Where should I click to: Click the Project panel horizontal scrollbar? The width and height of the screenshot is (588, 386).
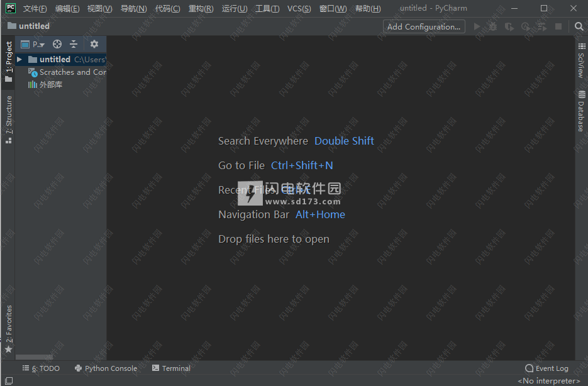[x=34, y=357]
